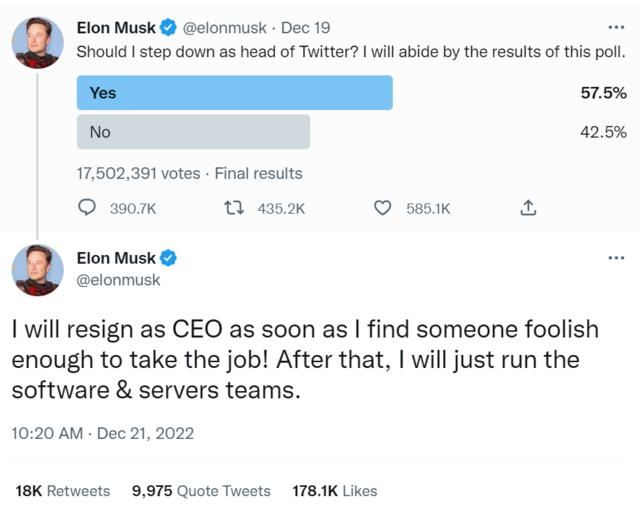Click the @elonmusk handle in poll tweet
Viewport: 640px width, 515px height.
[x=225, y=28]
